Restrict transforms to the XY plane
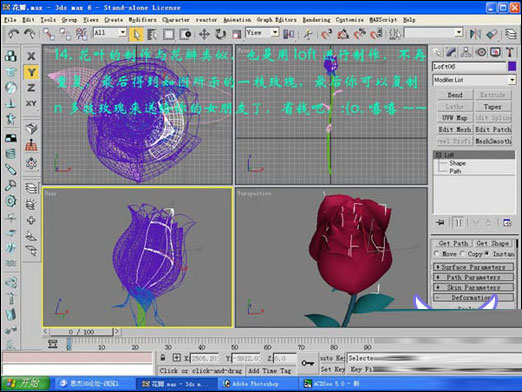The width and height of the screenshot is (522, 392). [31, 104]
